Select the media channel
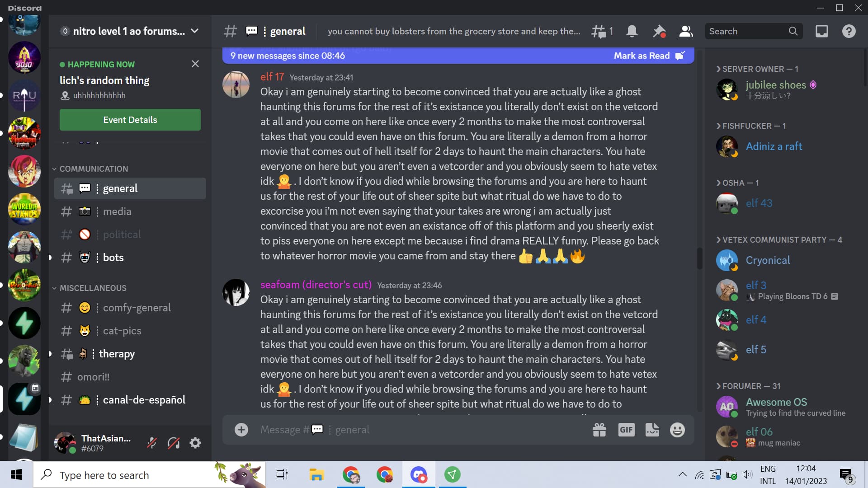This screenshot has width=868, height=488. [117, 211]
